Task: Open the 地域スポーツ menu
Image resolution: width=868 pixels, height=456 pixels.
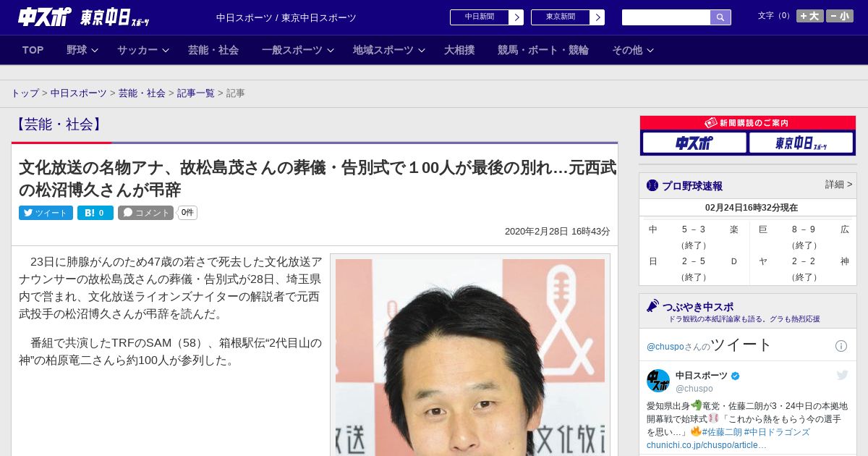Action: tap(383, 50)
